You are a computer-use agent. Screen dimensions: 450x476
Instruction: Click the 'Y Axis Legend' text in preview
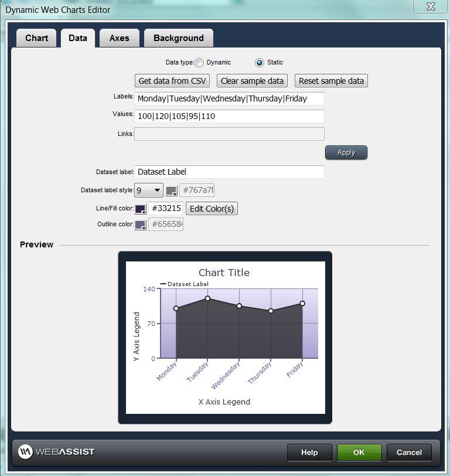tap(137, 336)
